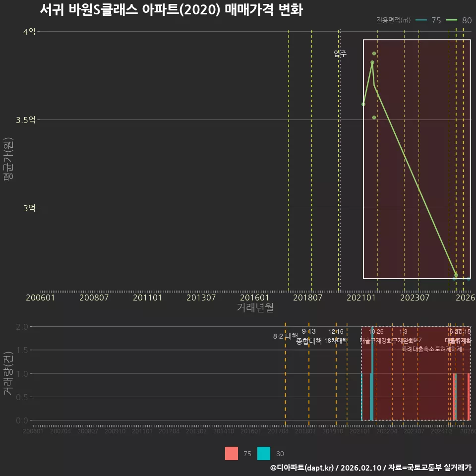The height and width of the screenshot is (476, 476).
Task: Click the '입주' marker label
Action: (x=340, y=54)
